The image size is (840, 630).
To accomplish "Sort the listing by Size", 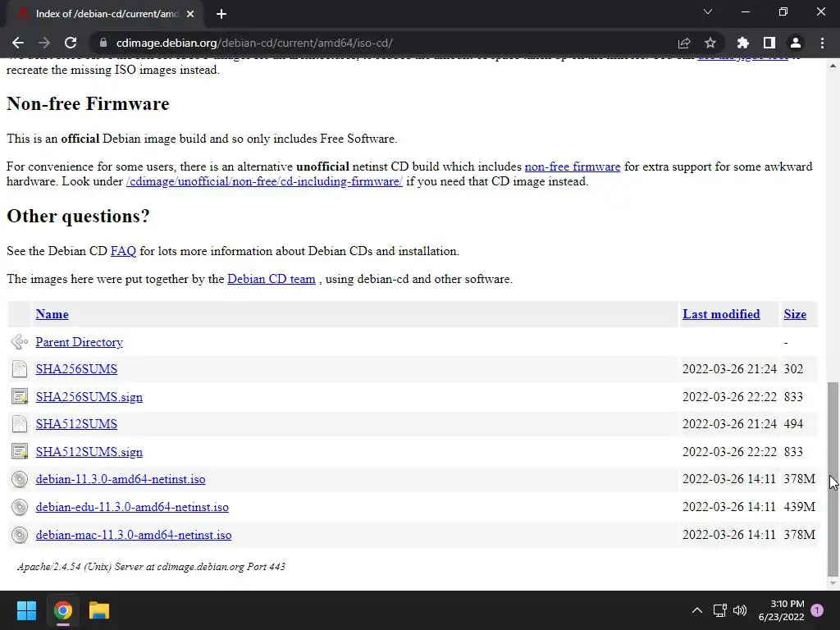I will [795, 314].
